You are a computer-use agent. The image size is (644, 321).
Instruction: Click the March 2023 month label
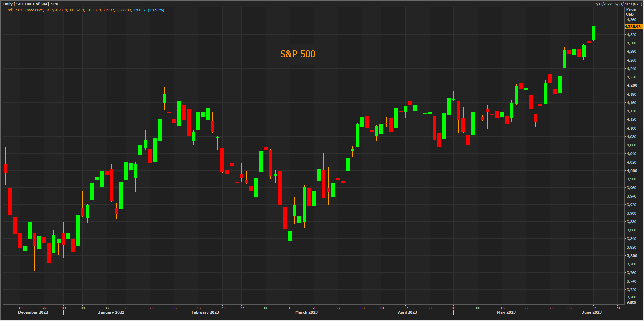[306, 313]
